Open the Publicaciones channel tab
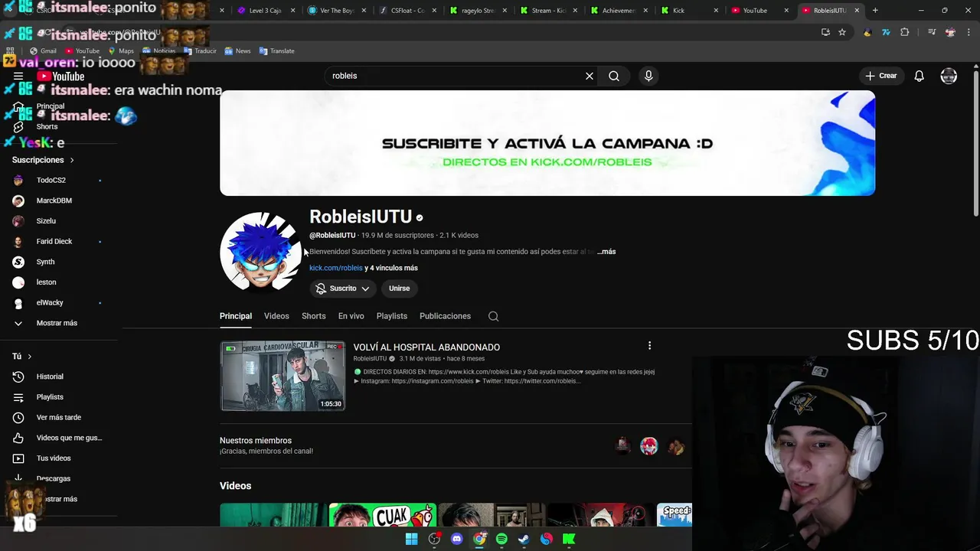 pos(445,316)
